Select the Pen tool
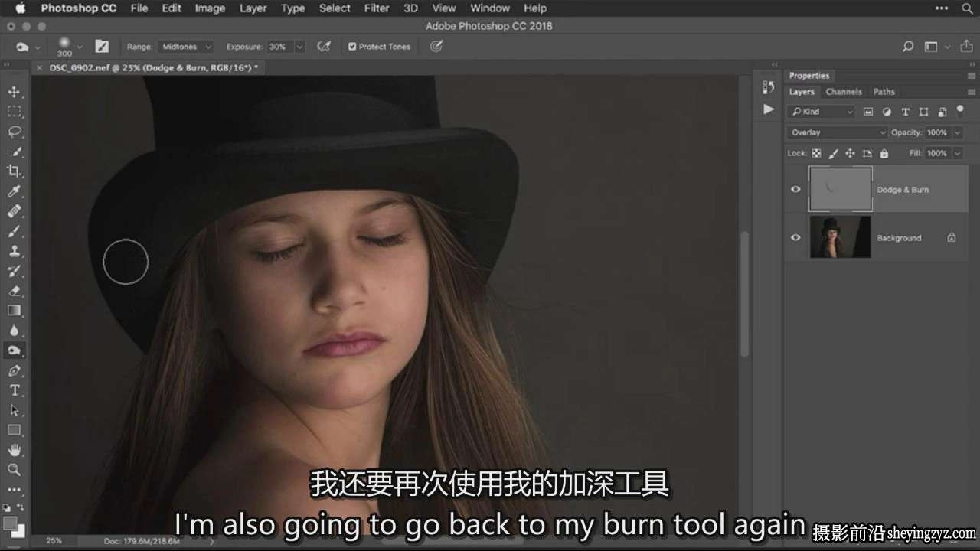This screenshot has width=980, height=551. pyautogui.click(x=14, y=370)
